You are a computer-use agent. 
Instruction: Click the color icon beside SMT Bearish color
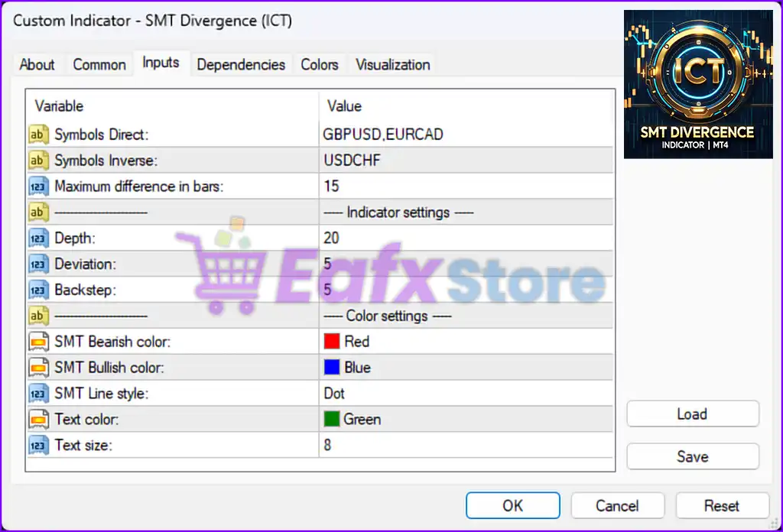point(38,342)
